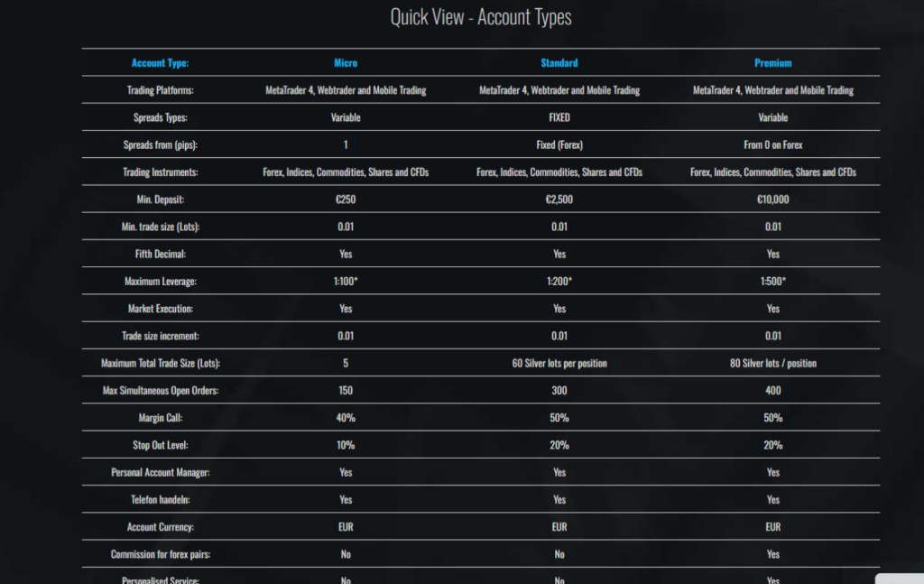This screenshot has height=584, width=924.
Task: Select the "Standard" column header
Action: tap(559, 63)
